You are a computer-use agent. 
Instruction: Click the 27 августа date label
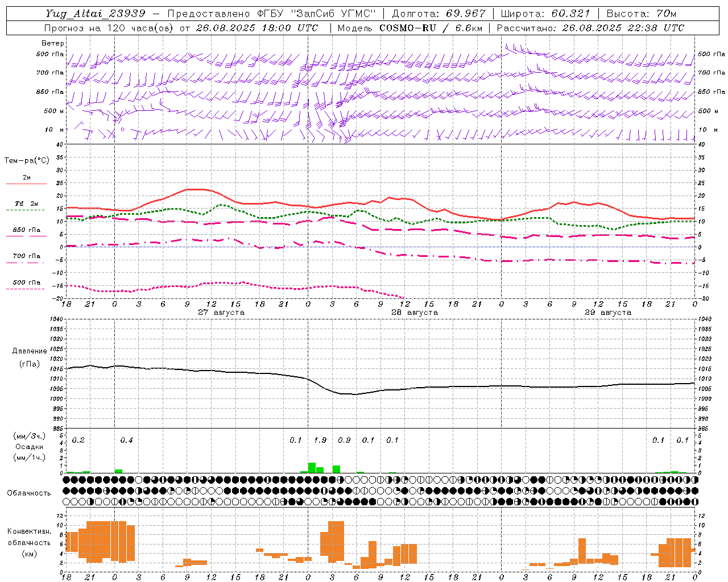click(221, 313)
